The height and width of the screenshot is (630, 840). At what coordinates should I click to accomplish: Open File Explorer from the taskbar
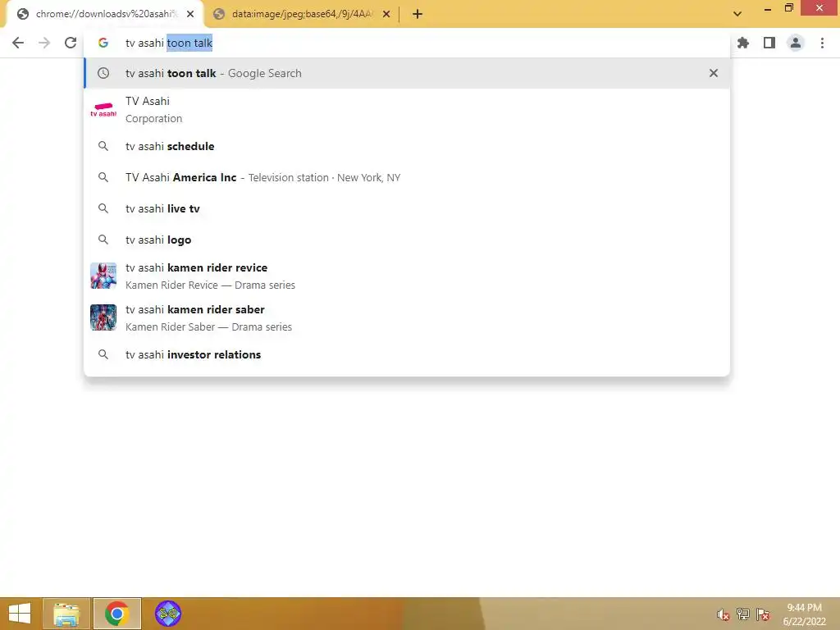(66, 614)
